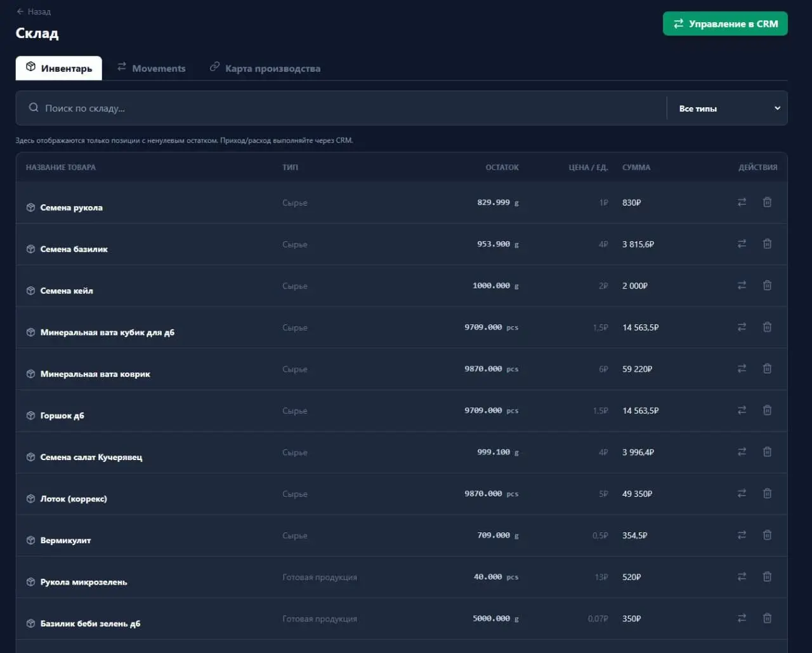The width and height of the screenshot is (812, 653).
Task: Click the 40.000 pcs stock value
Action: (x=496, y=577)
